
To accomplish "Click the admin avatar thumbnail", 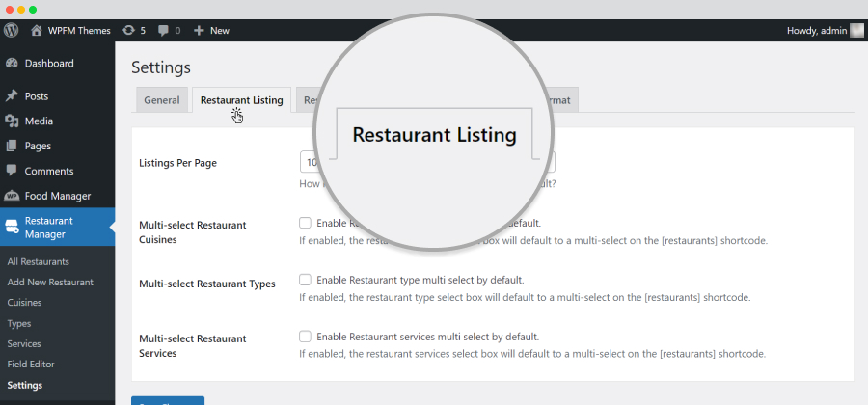I will click(856, 31).
